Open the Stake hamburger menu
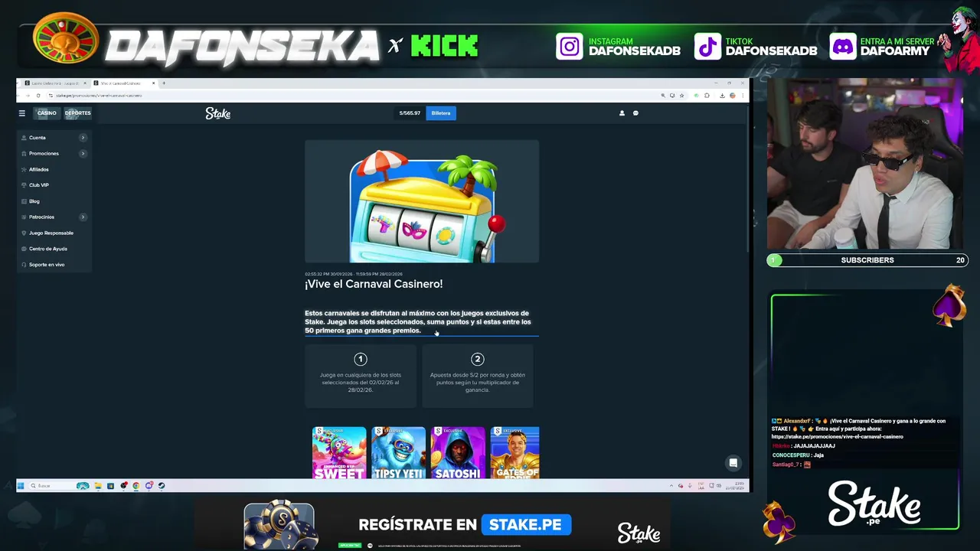Image resolution: width=980 pixels, height=551 pixels. click(21, 113)
